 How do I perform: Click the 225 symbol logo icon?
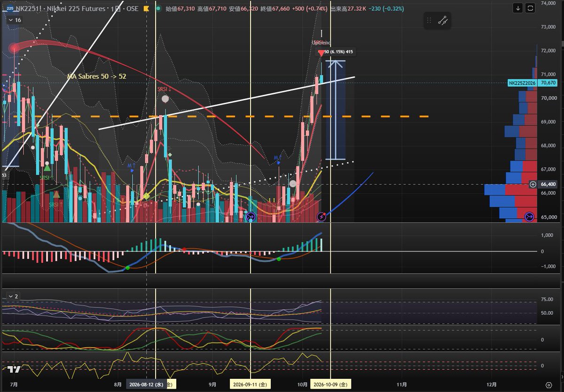pyautogui.click(x=9, y=9)
